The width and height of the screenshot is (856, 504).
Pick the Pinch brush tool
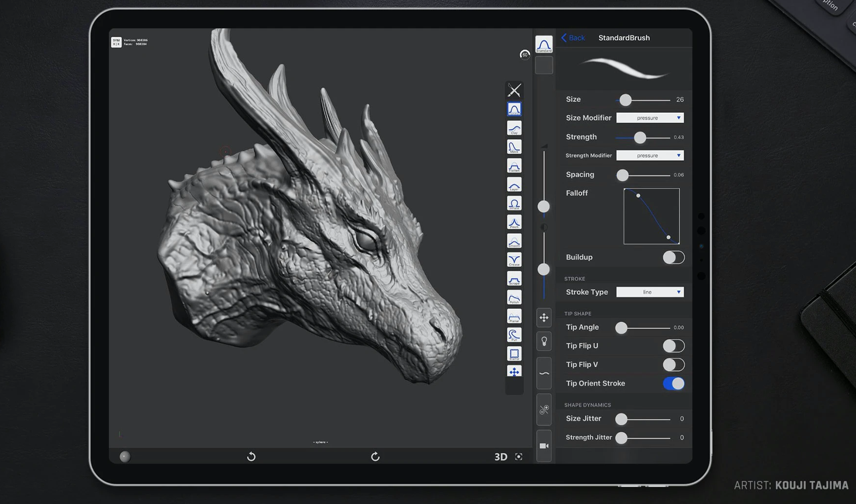tap(514, 222)
